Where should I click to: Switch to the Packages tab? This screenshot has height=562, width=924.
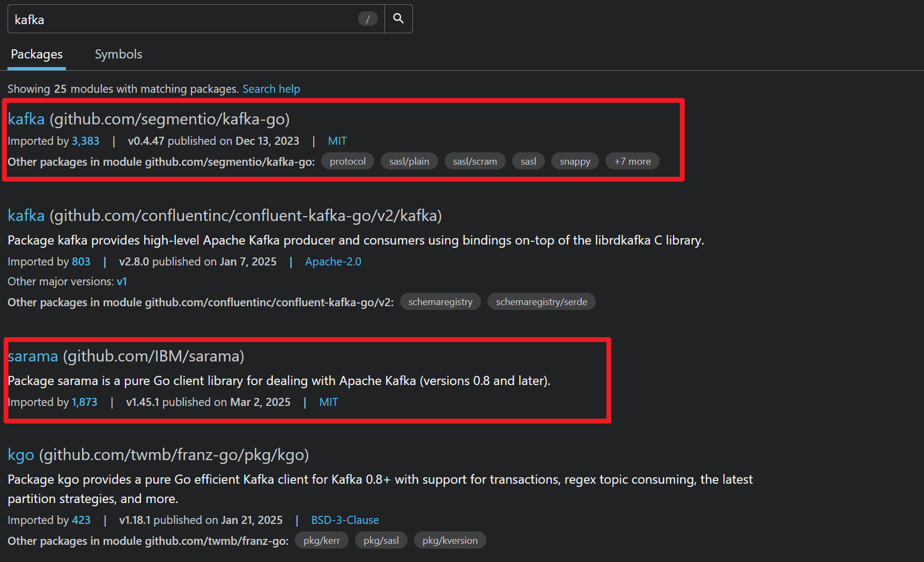[36, 54]
